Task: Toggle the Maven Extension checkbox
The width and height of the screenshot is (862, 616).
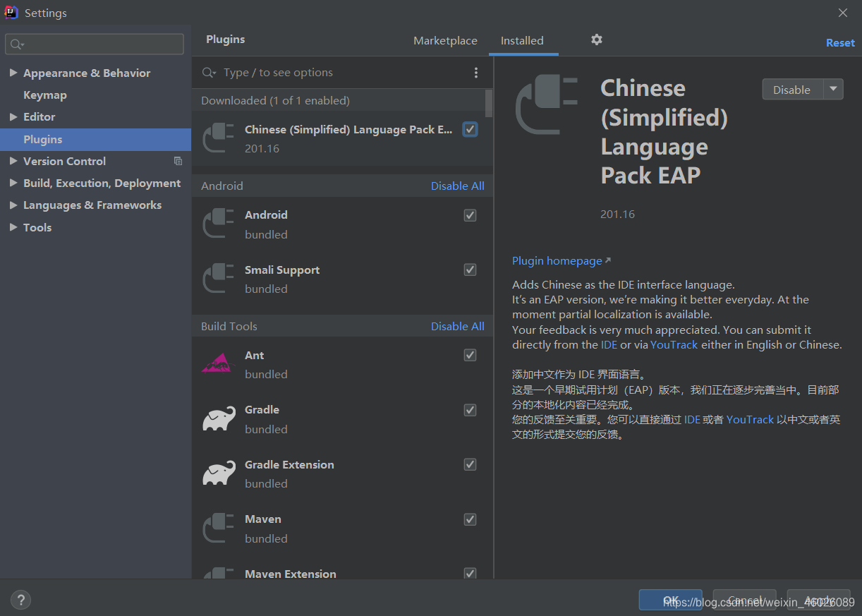Action: (470, 574)
